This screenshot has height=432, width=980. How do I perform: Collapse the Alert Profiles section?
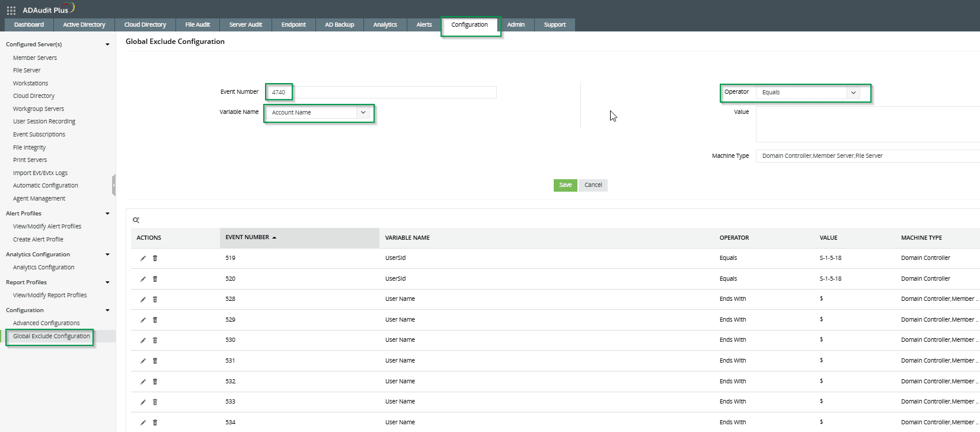pos(107,214)
